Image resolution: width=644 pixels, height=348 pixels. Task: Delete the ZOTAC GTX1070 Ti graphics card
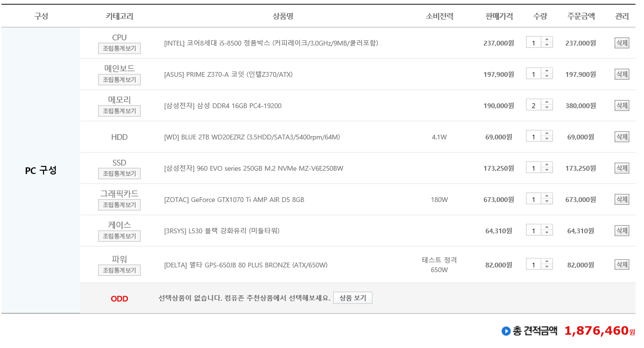622,199
